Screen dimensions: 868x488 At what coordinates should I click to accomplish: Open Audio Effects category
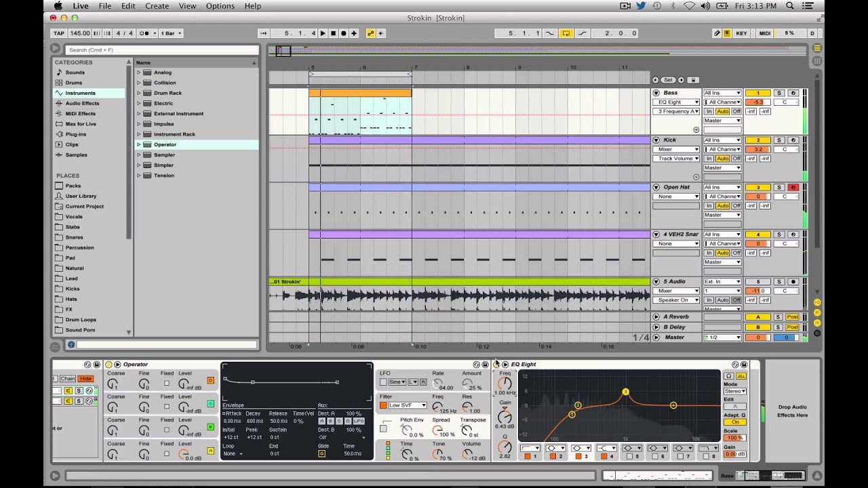[82, 103]
